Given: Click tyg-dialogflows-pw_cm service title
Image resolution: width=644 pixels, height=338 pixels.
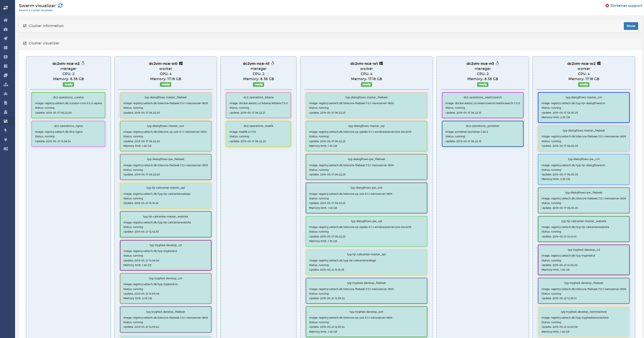Looking at the screenshot, I should tap(584, 159).
